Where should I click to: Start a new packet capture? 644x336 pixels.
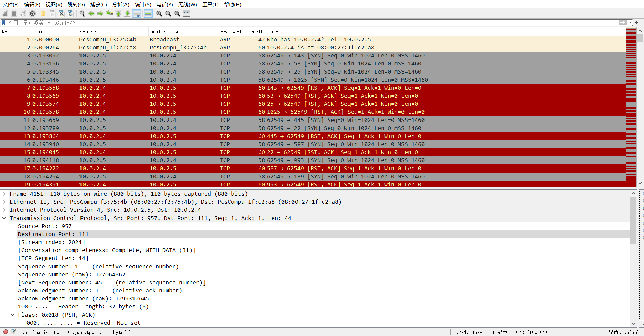coord(5,14)
